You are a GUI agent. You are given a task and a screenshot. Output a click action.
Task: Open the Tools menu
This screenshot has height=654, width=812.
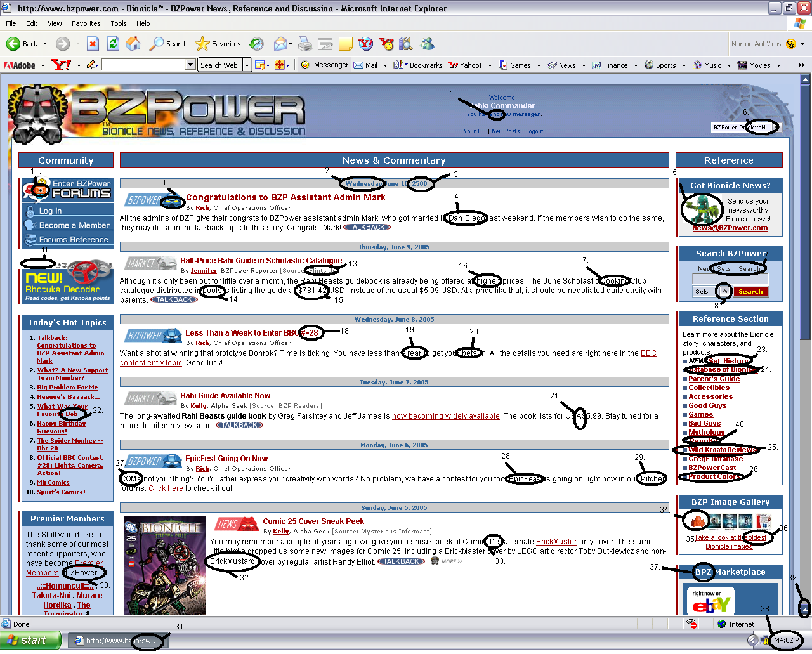[x=119, y=23]
